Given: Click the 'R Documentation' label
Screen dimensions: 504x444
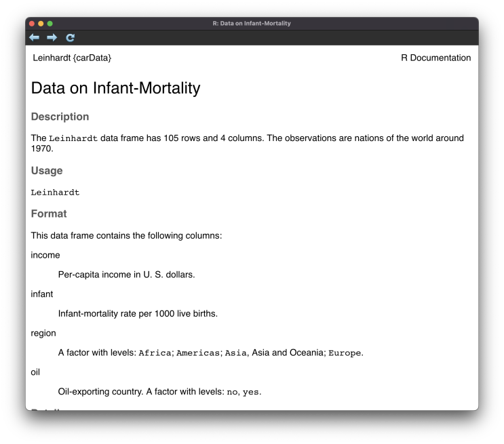Looking at the screenshot, I should coord(435,58).
